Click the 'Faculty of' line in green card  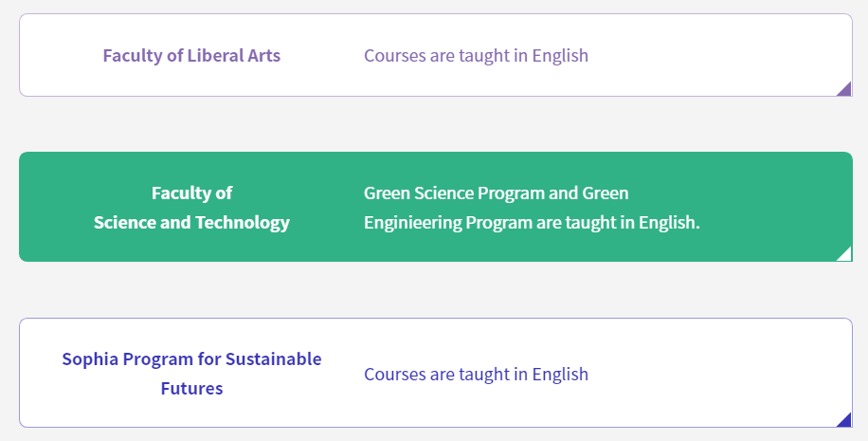pyautogui.click(x=191, y=193)
